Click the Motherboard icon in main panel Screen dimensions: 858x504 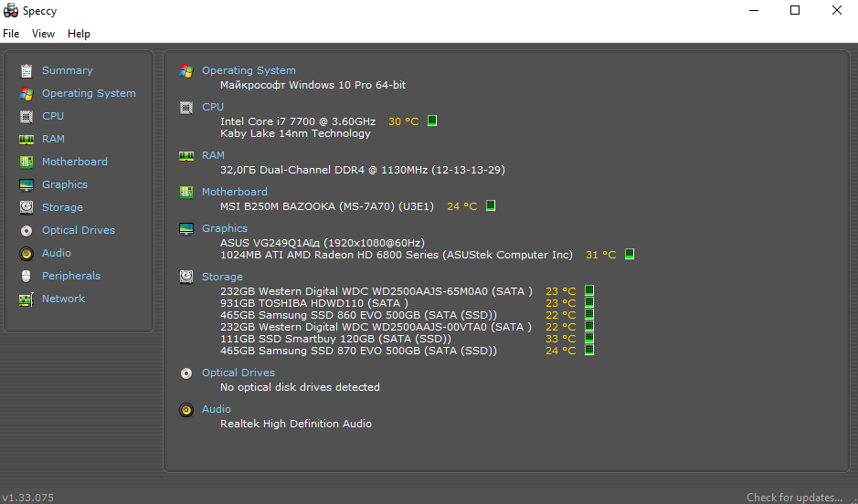point(186,193)
